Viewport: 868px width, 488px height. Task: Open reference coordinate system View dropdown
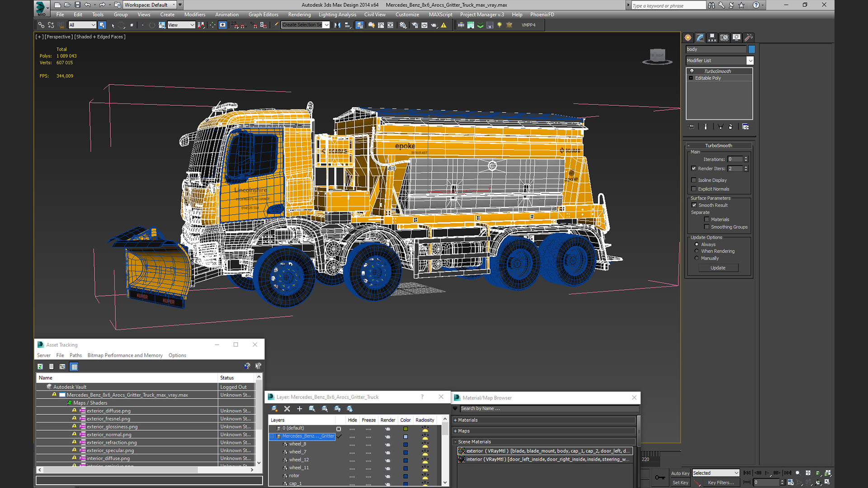tap(181, 25)
